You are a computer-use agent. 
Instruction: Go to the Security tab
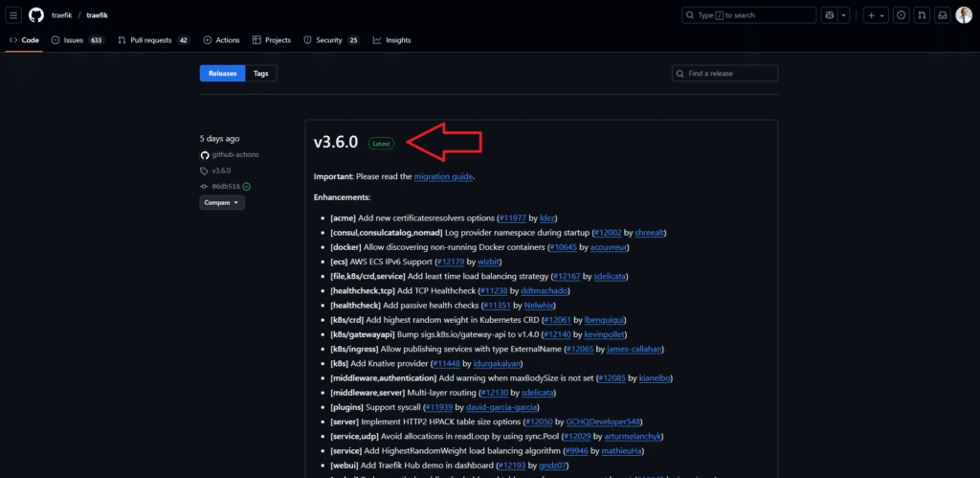(330, 40)
